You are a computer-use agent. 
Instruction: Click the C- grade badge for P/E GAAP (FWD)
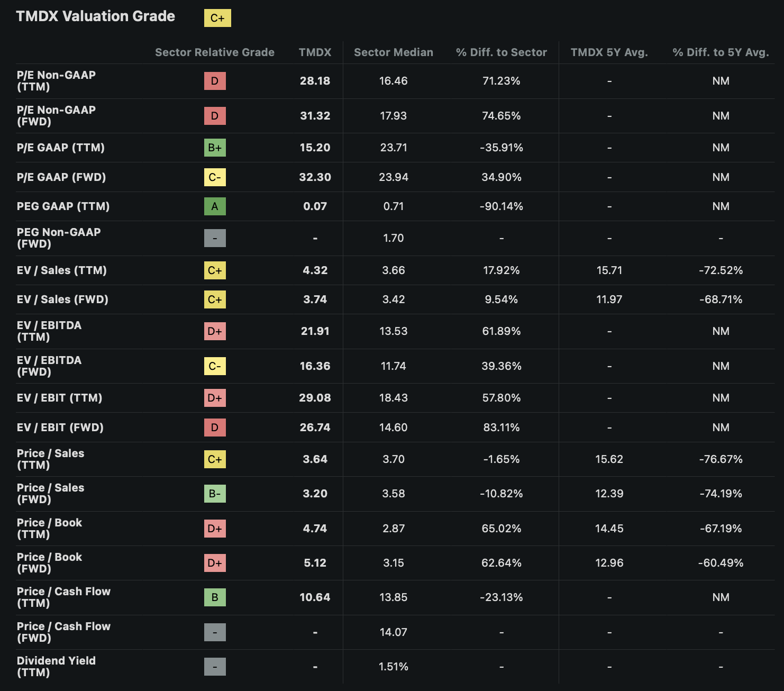tap(215, 177)
